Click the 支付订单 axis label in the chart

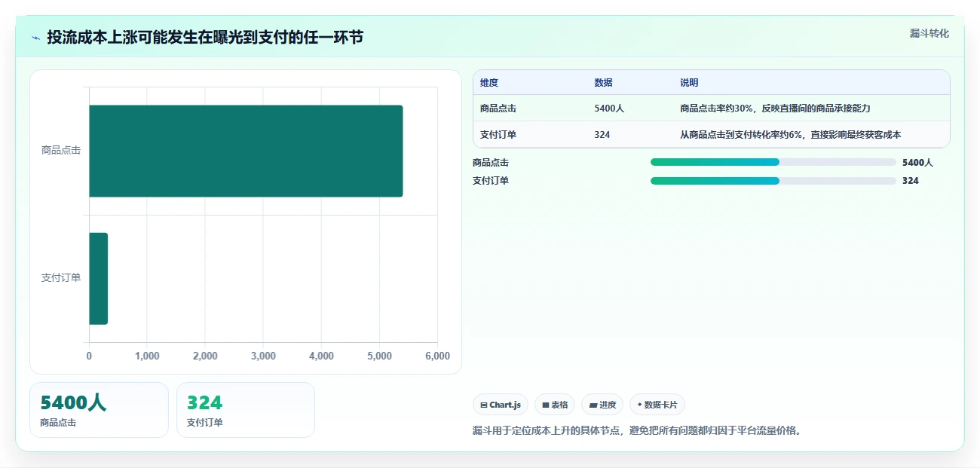point(61,278)
